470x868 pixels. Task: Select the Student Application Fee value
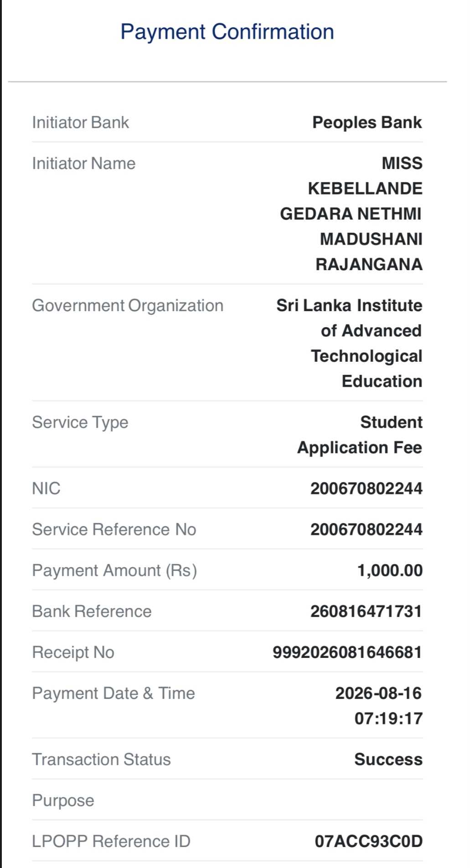360,435
